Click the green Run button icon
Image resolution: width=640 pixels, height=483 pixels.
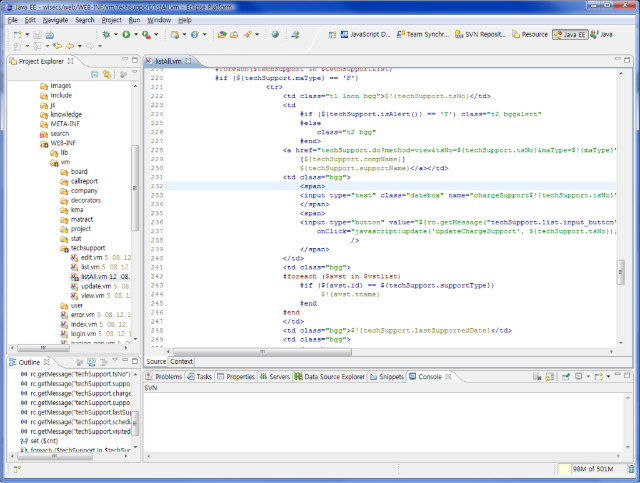click(126, 35)
